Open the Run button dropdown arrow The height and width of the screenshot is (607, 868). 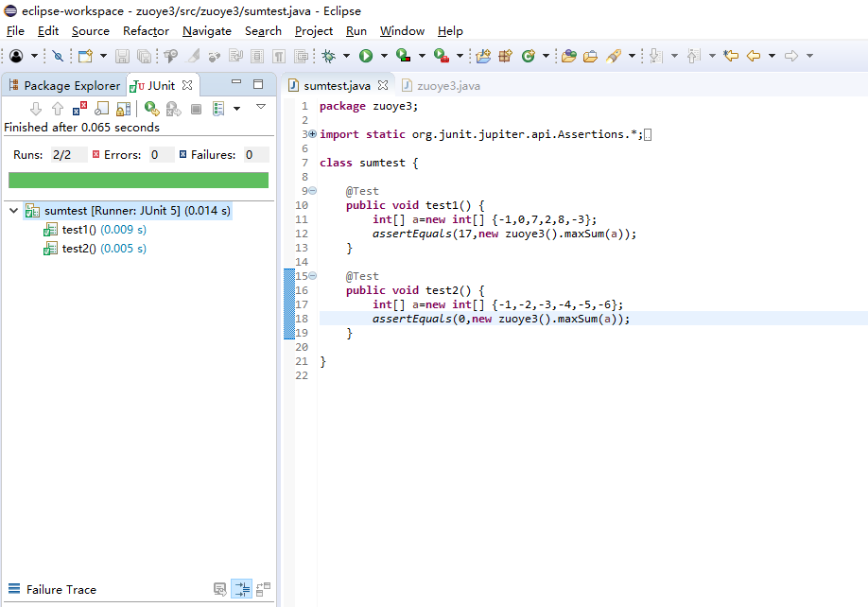click(x=382, y=56)
